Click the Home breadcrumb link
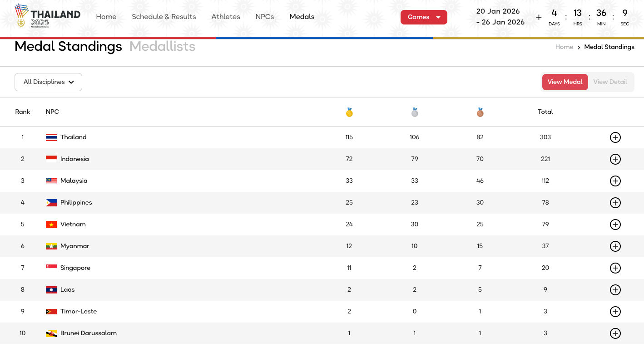644x347 pixels. click(x=564, y=47)
